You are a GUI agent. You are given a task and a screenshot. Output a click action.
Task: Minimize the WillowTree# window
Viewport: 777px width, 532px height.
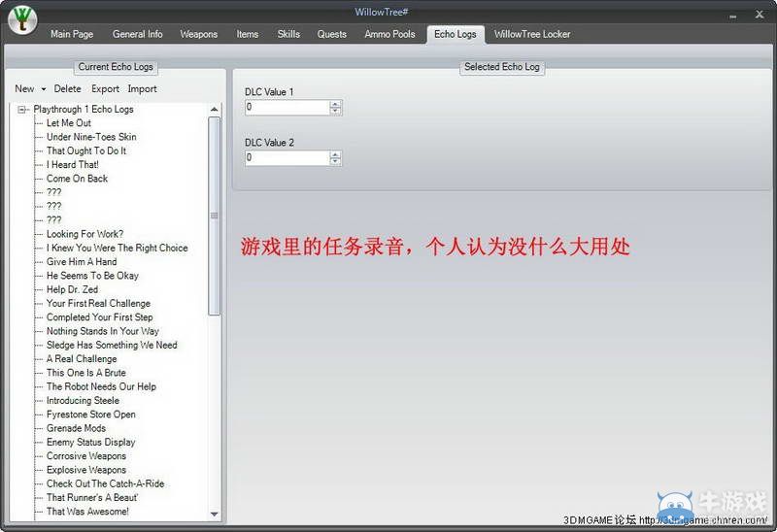[733, 17]
